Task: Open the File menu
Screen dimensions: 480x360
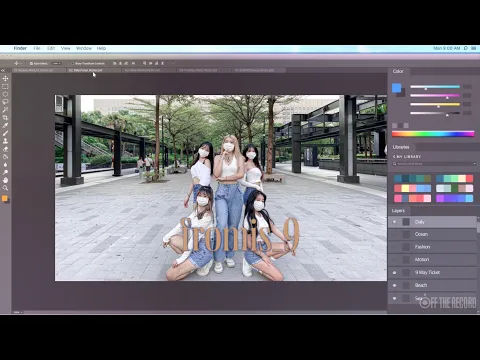Action: [x=37, y=48]
